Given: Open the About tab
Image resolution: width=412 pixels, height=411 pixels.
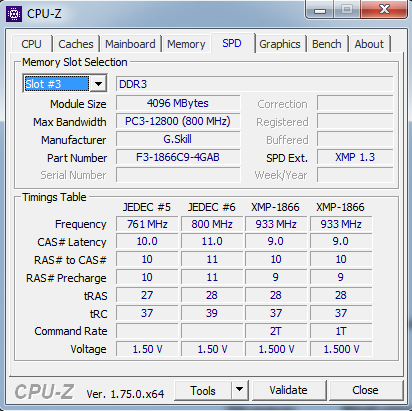Looking at the screenshot, I should pyautogui.click(x=369, y=44).
